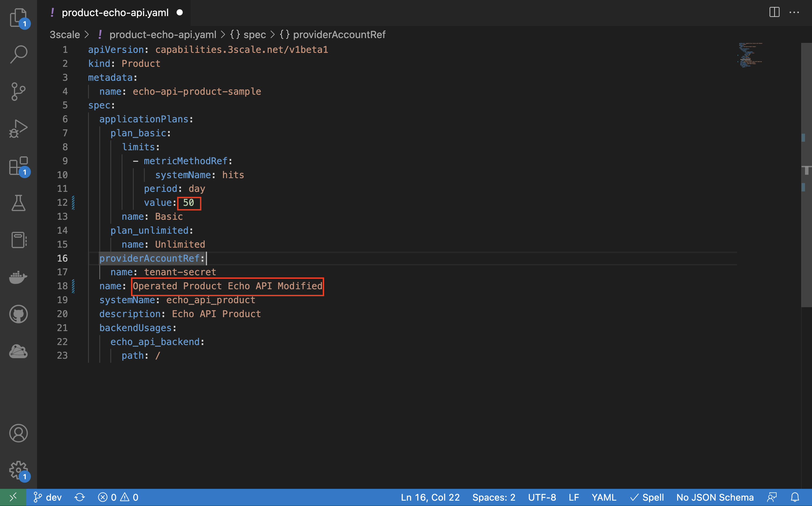Open the Source Control view

click(x=18, y=91)
